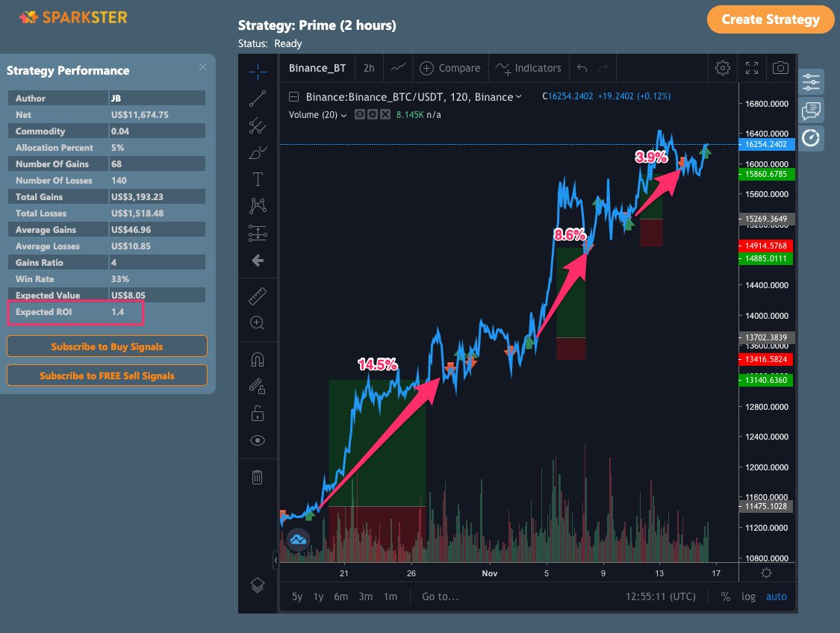This screenshot has width=840, height=633.
Task: Click Subscribe to Buy Signals
Action: pyautogui.click(x=107, y=346)
